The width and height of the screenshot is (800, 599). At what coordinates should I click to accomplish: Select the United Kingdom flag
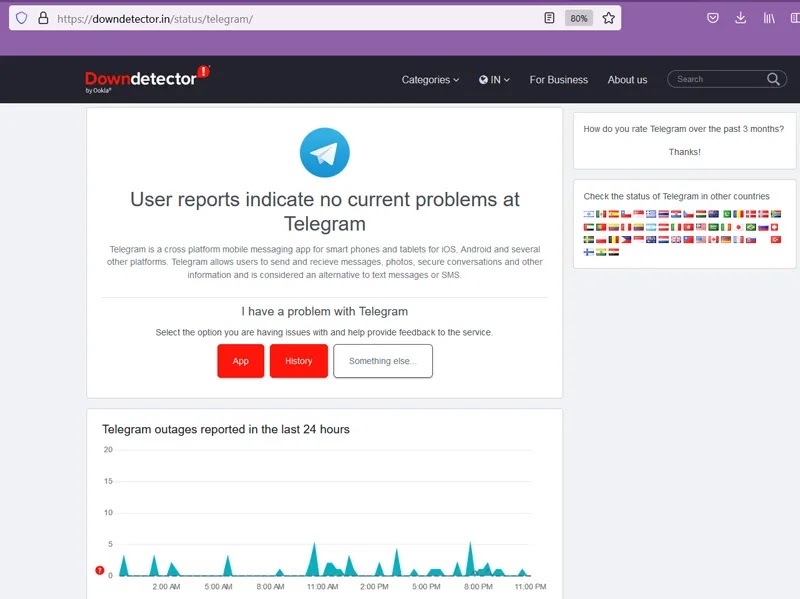point(676,239)
